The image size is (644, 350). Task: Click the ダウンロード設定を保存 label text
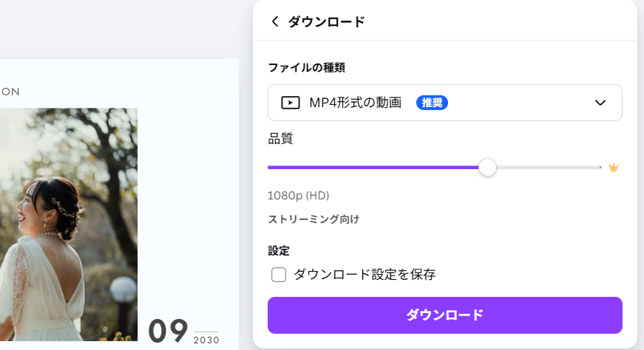pos(365,275)
